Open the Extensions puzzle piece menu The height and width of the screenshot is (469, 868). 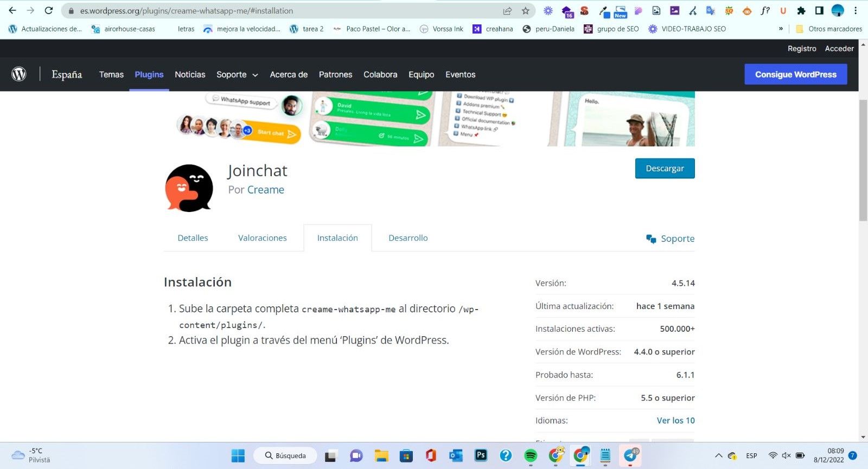click(801, 10)
